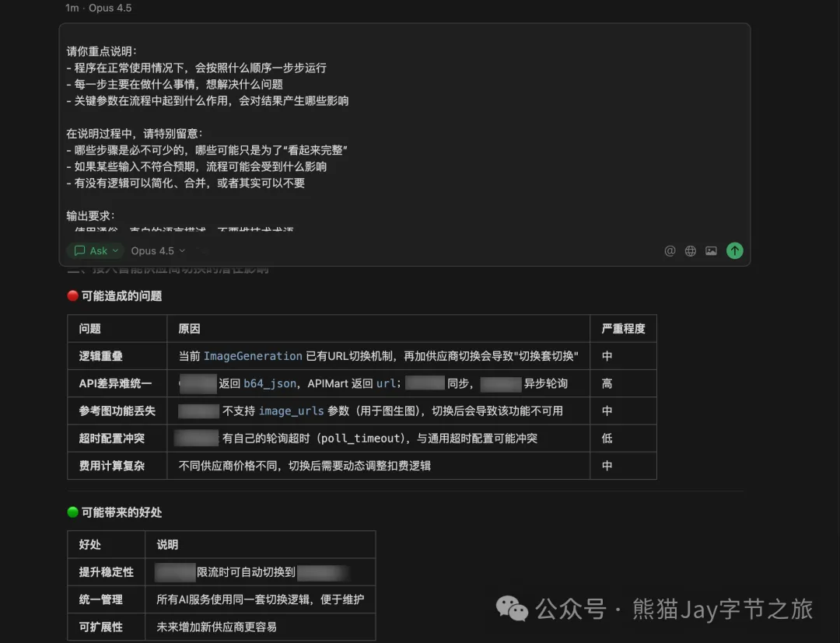Enable web search via the globe icon
The image size is (840, 643).
pos(691,250)
